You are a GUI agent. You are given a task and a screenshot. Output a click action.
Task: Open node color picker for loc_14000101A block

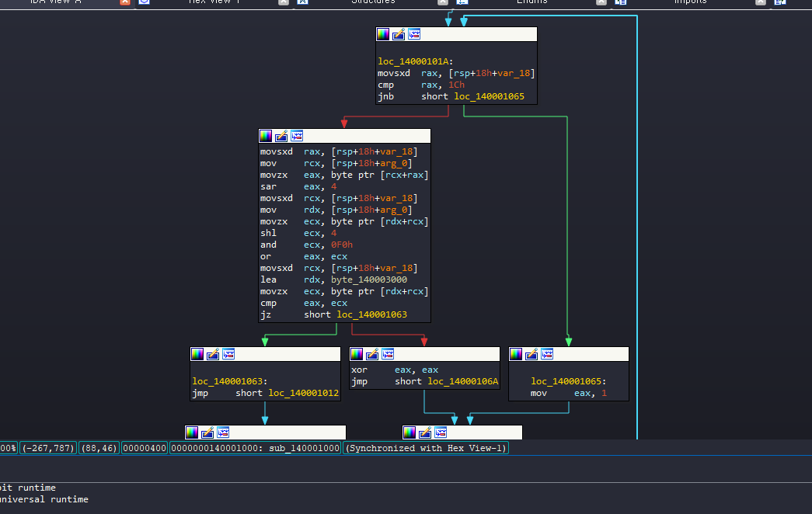click(x=383, y=34)
